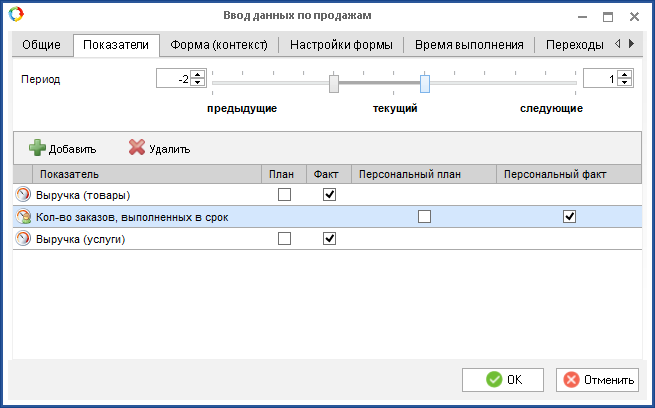Screen dimensions: 655x408
Task: Click the green checkmark icon on OK
Action: (493, 379)
